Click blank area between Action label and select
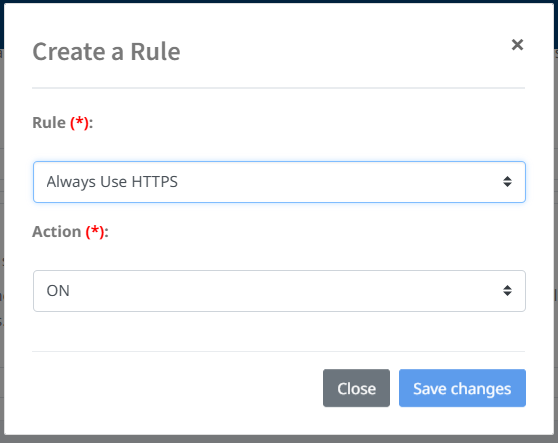Screen dimensions: 558x443 (x=279, y=255)
